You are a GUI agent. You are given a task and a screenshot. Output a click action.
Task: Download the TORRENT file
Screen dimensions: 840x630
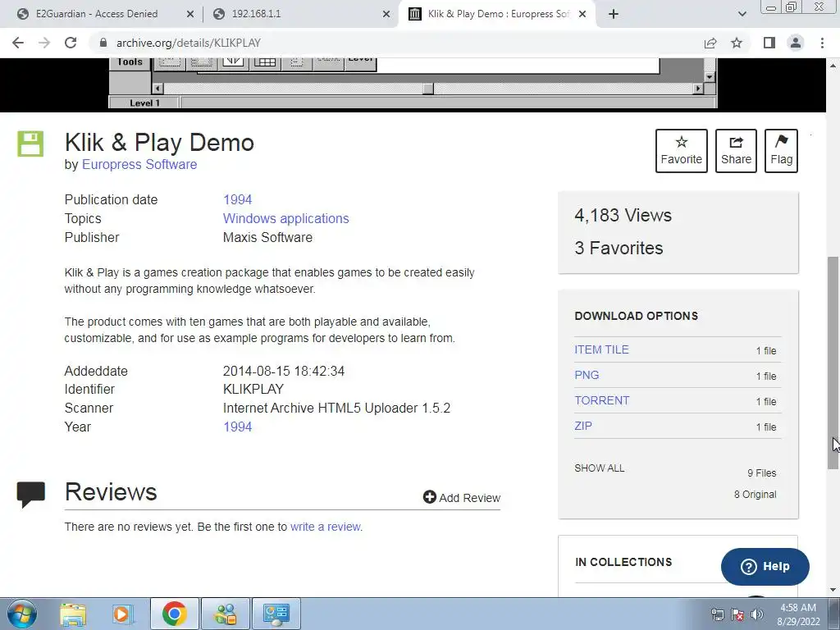point(601,400)
